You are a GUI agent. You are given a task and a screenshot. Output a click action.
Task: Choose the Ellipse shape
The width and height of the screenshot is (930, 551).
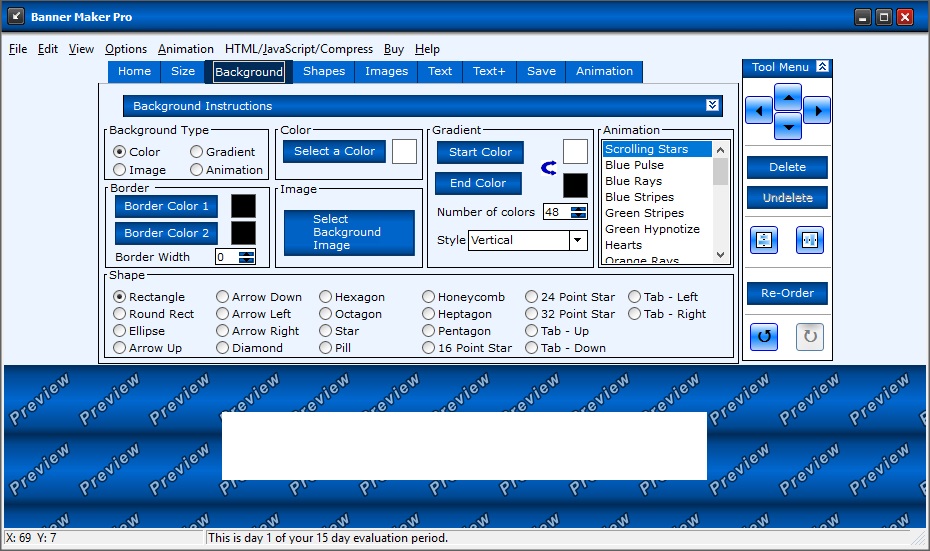pos(139,331)
